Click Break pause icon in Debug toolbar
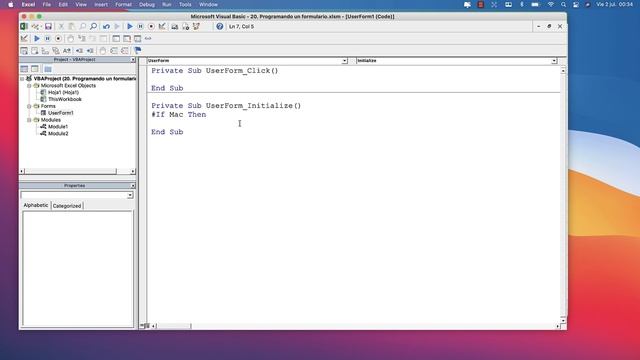 pos(47,38)
